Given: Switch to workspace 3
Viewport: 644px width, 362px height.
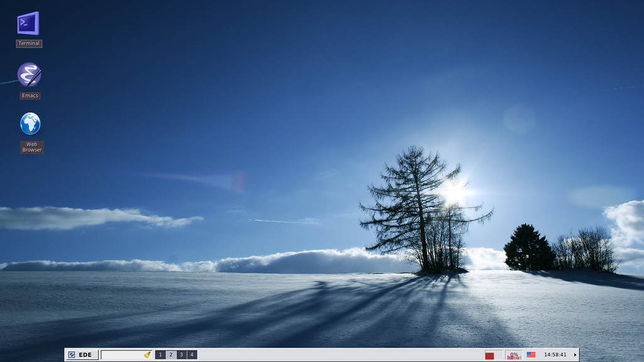Looking at the screenshot, I should pyautogui.click(x=181, y=354).
